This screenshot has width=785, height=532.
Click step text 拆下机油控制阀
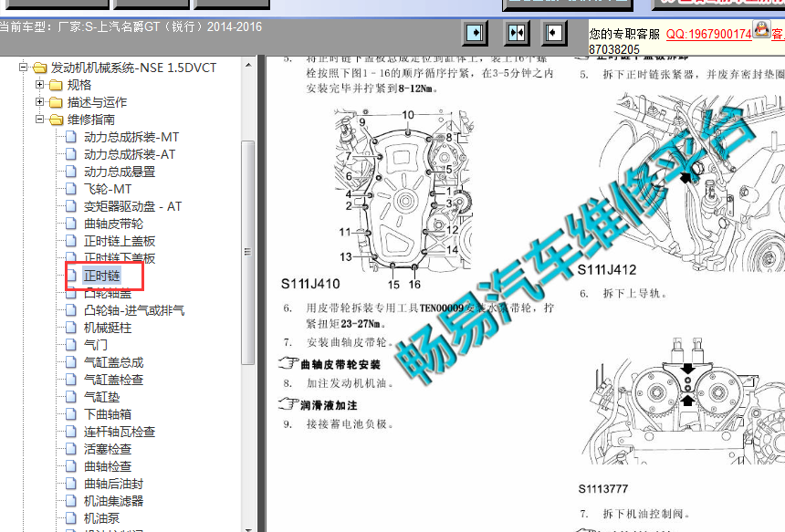(646, 514)
